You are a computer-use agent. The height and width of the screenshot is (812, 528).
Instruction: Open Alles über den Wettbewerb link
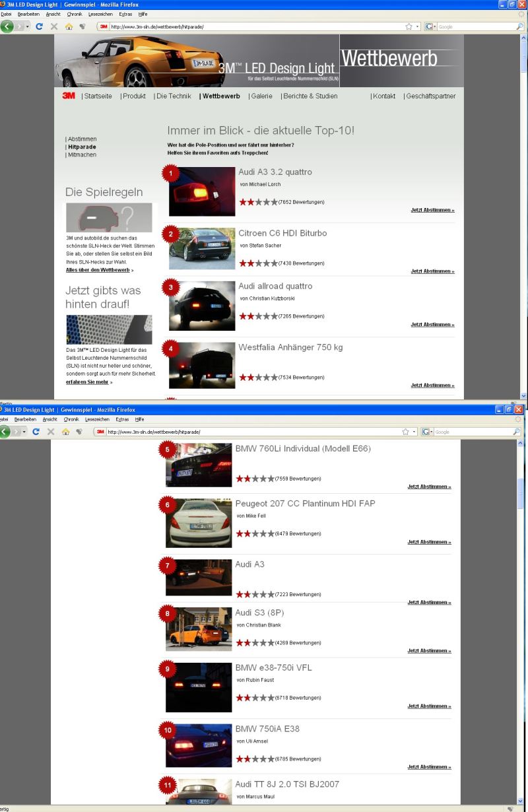98,270
